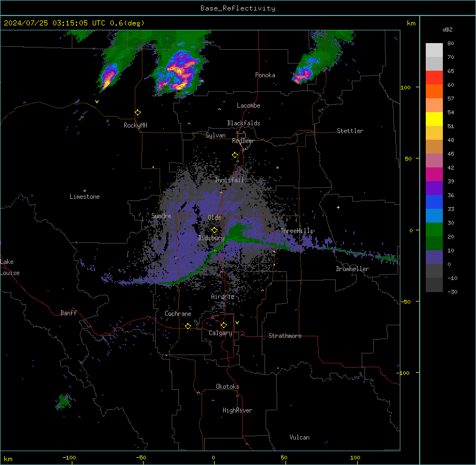Click the yellow V marker northwest of RockyMH

pos(97,102)
